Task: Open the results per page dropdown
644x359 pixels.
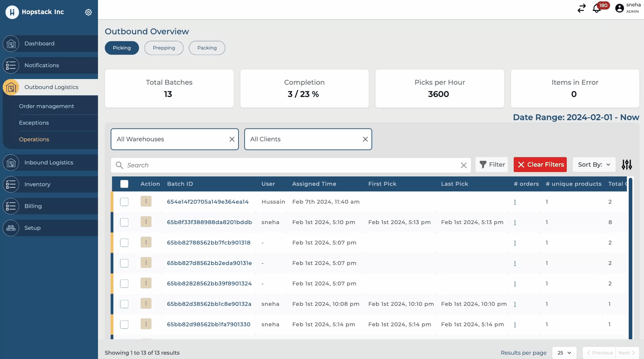Action: 564,353
